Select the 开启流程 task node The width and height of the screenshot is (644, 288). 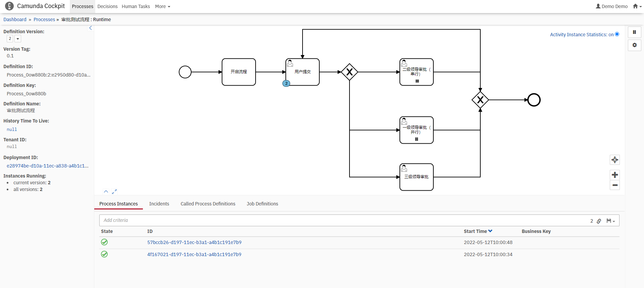click(x=239, y=72)
